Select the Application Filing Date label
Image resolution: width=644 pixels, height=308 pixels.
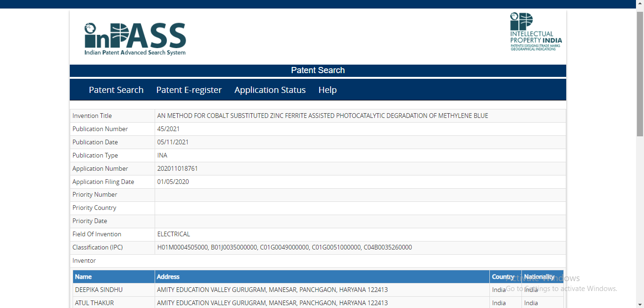click(x=103, y=182)
